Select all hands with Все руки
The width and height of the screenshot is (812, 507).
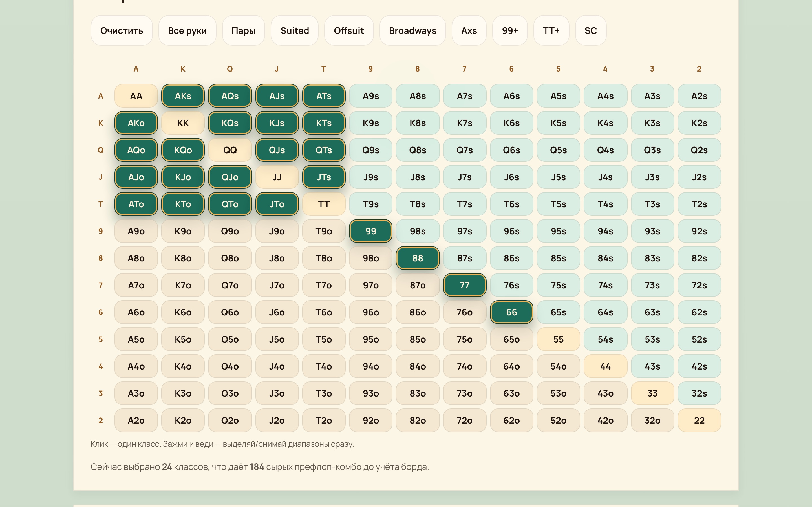[187, 30]
